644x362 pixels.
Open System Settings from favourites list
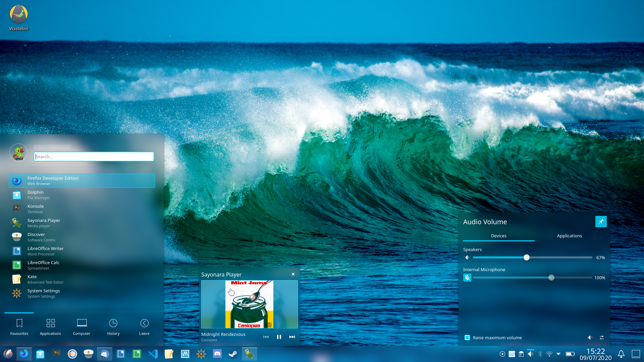coord(82,293)
